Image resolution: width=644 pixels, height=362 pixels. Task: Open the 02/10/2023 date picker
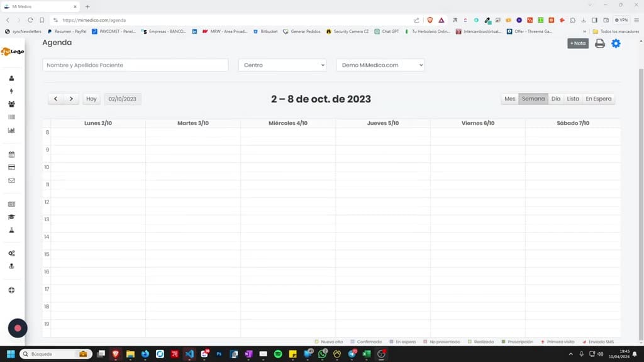coord(123,99)
